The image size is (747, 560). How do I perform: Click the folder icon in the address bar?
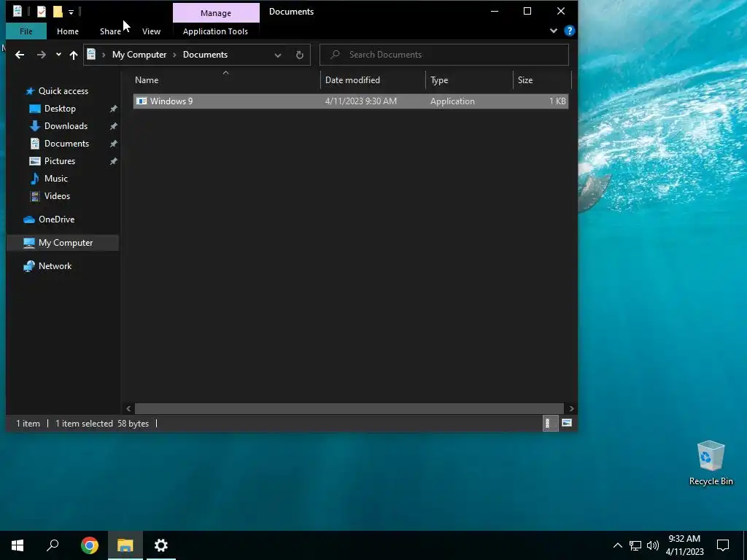pyautogui.click(x=91, y=55)
